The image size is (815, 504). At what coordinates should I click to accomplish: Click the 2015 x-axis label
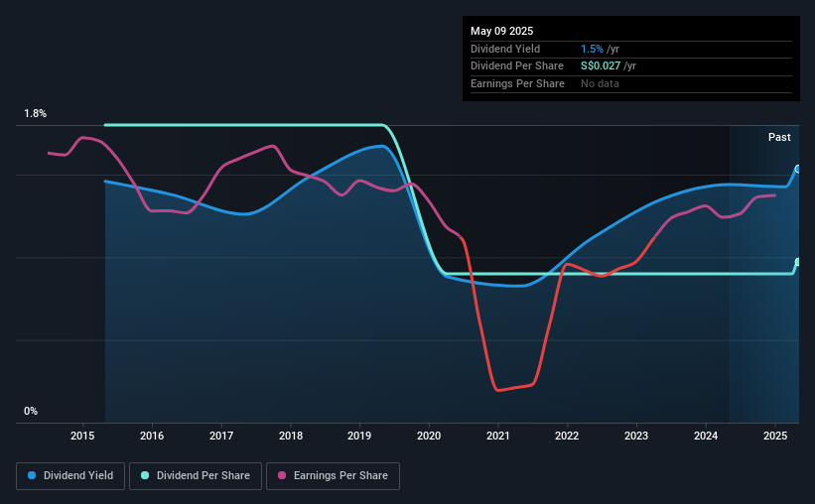click(82, 436)
